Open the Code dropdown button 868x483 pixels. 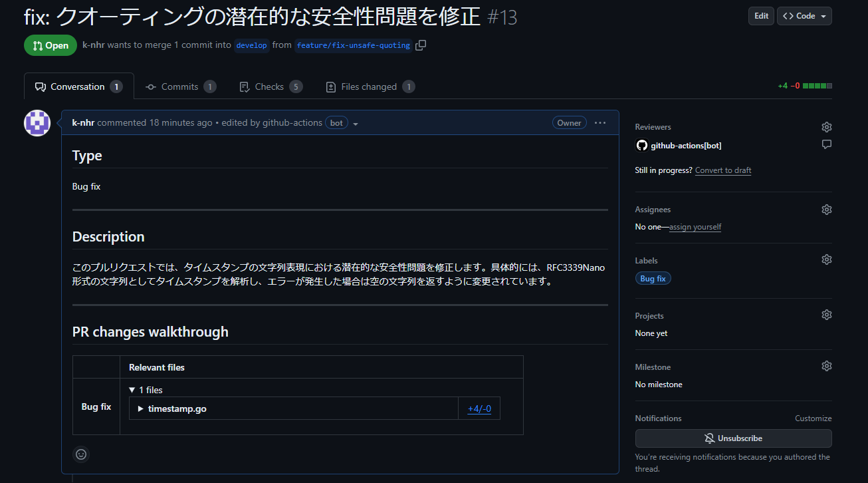[x=804, y=16]
